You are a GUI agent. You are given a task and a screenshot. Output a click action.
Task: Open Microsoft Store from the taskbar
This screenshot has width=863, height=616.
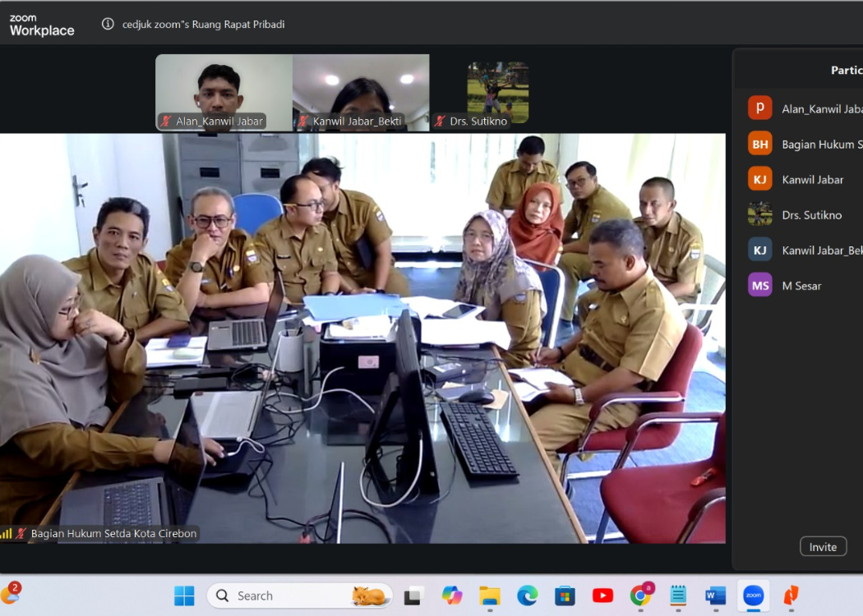point(565,595)
